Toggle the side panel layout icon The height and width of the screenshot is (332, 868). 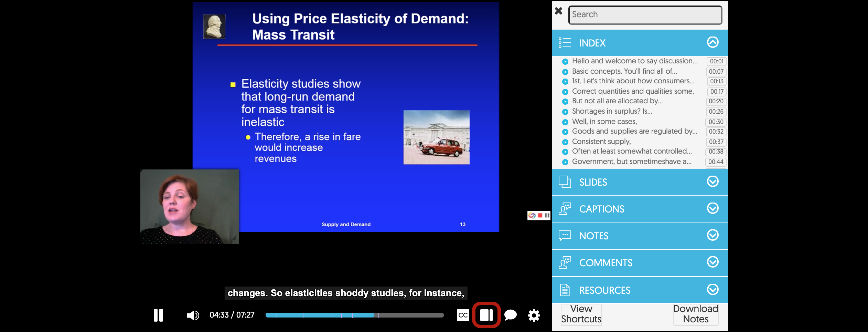point(486,315)
